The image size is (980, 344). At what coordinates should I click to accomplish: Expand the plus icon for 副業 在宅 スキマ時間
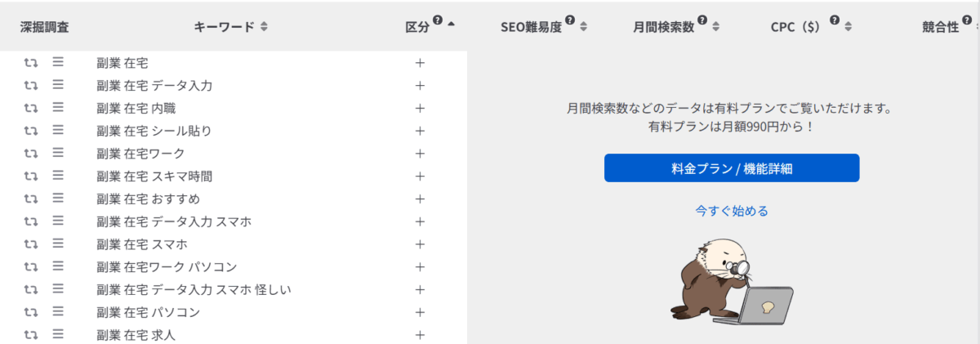pos(420,176)
